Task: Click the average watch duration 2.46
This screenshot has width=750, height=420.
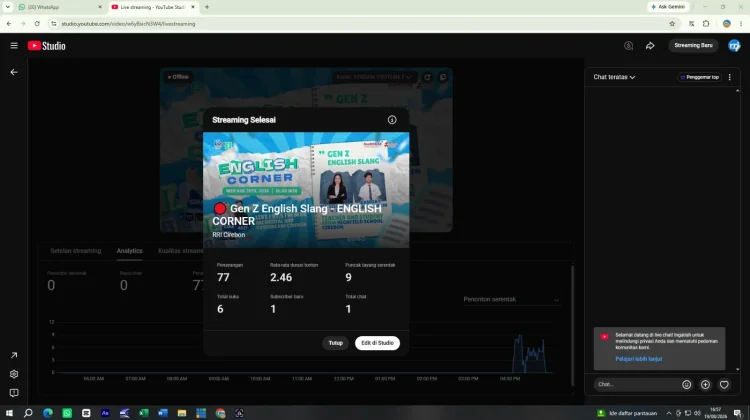Action: (281, 277)
